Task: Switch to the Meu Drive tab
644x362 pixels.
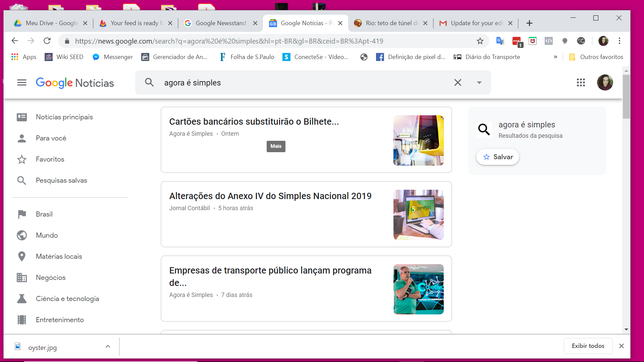Action: tap(51, 23)
